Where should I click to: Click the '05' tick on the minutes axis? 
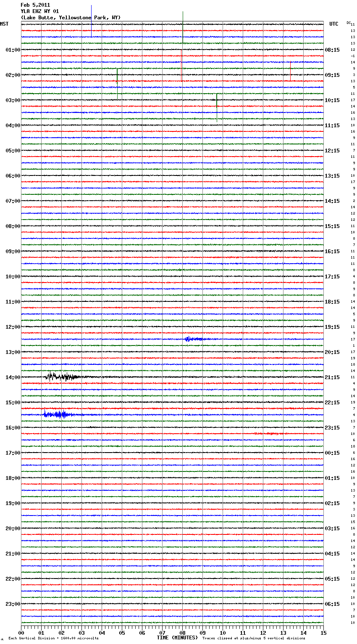coord(122,633)
